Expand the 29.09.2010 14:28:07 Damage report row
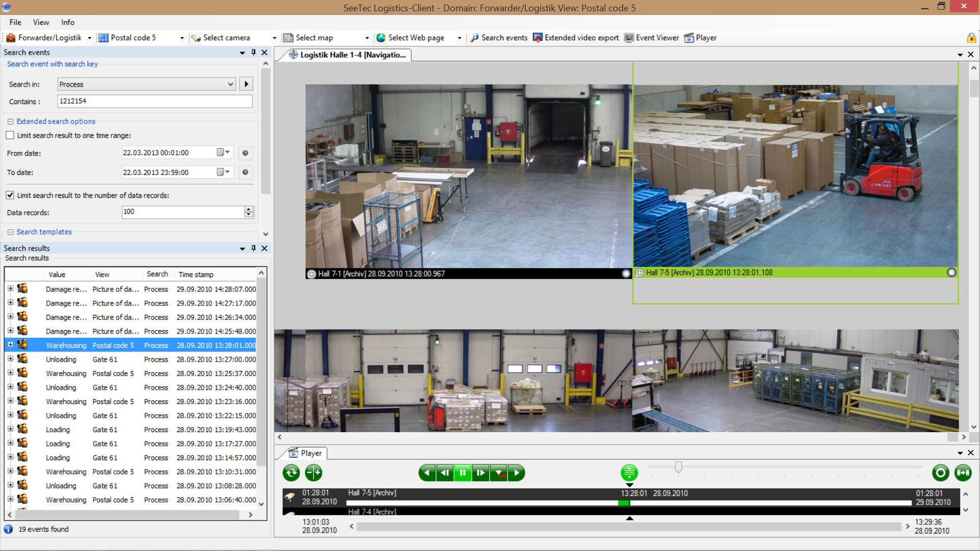Viewport: 980px width, 551px height. pyautogui.click(x=10, y=289)
